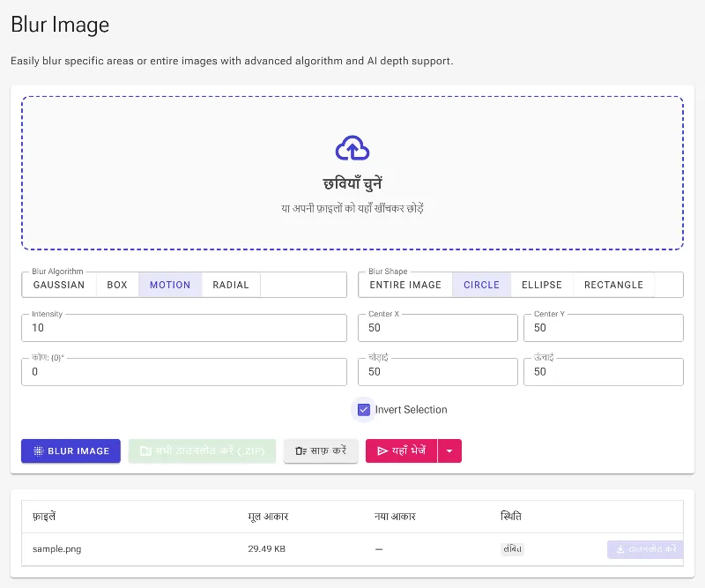The width and height of the screenshot is (705, 588).
Task: Click the चौड़ाई width field
Action: 437,372
